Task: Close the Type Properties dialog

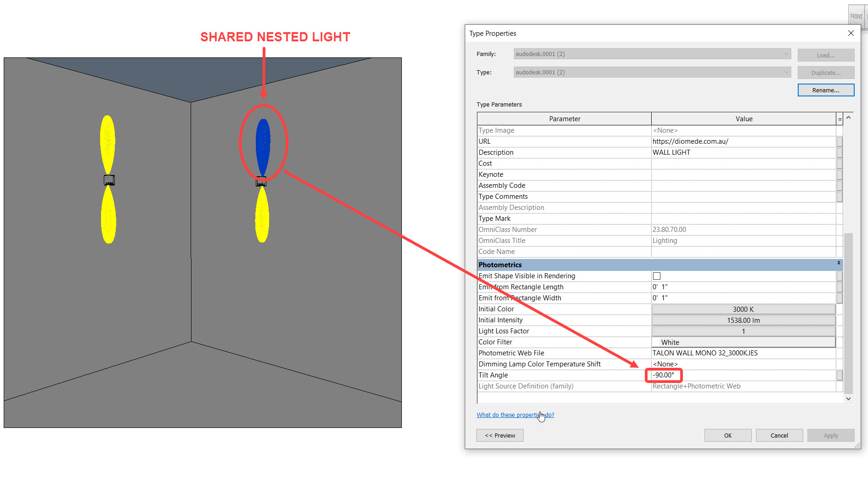Action: [x=851, y=33]
